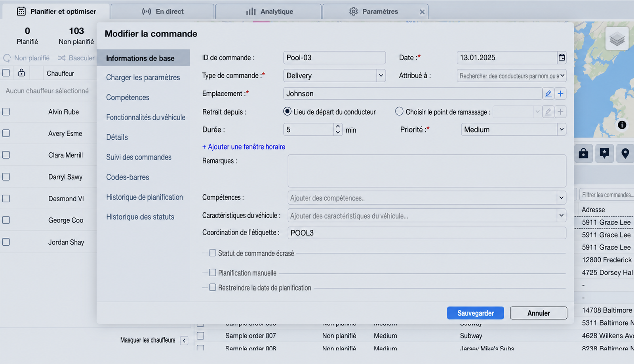Click the Filtrer les commandes field
The height and width of the screenshot is (364, 634).
coord(607,195)
